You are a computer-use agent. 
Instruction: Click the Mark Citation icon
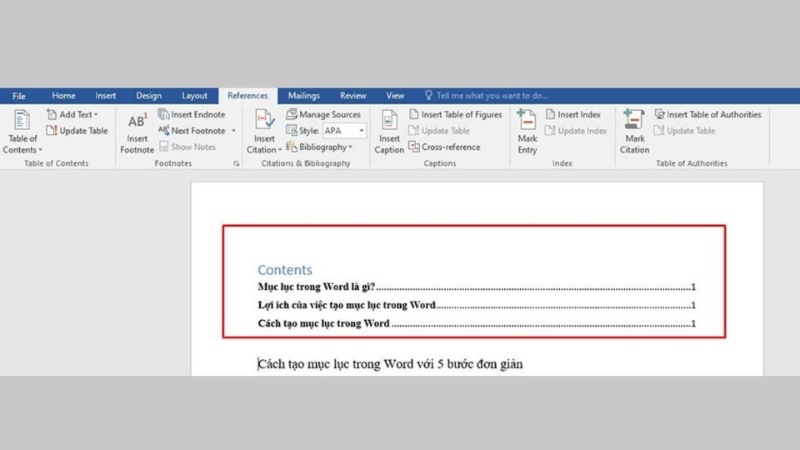click(634, 122)
